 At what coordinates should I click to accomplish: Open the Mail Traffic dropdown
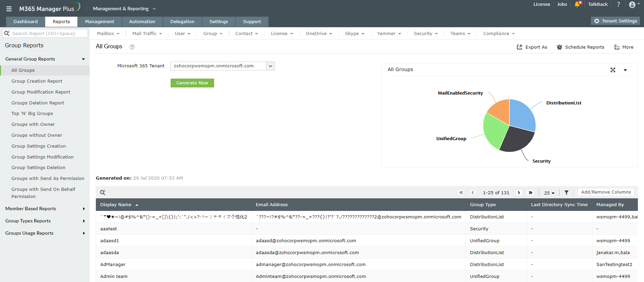147,33
